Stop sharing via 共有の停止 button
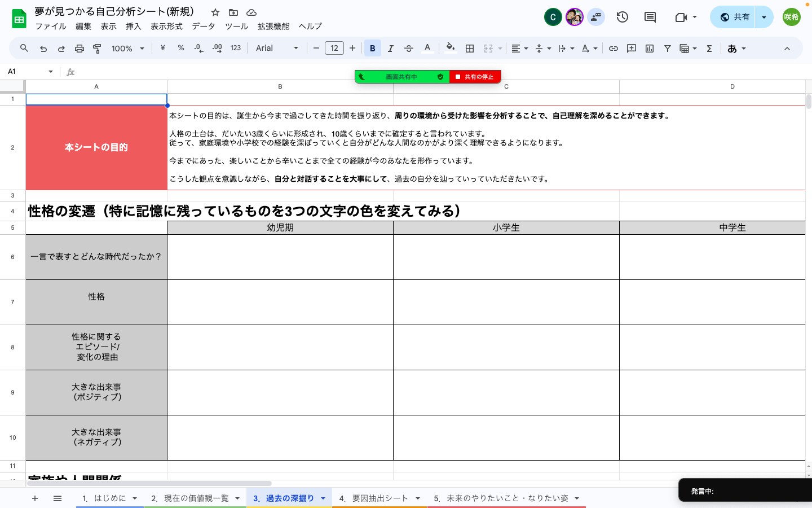This screenshot has height=508, width=812. point(475,76)
